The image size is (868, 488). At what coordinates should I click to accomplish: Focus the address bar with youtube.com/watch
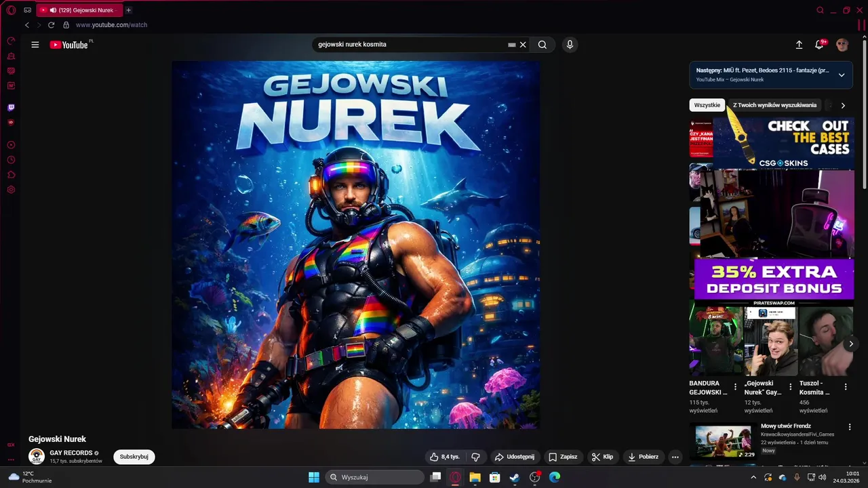click(111, 25)
